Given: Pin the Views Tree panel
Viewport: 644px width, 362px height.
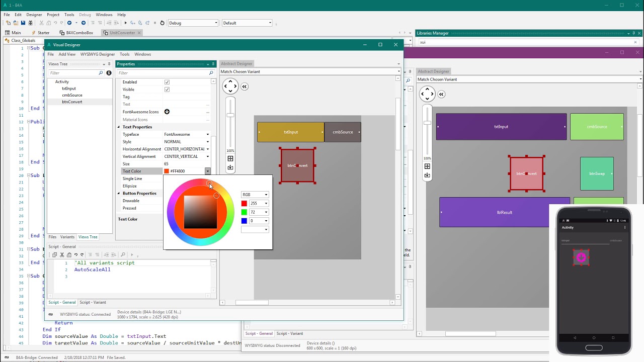Looking at the screenshot, I should point(109,64).
